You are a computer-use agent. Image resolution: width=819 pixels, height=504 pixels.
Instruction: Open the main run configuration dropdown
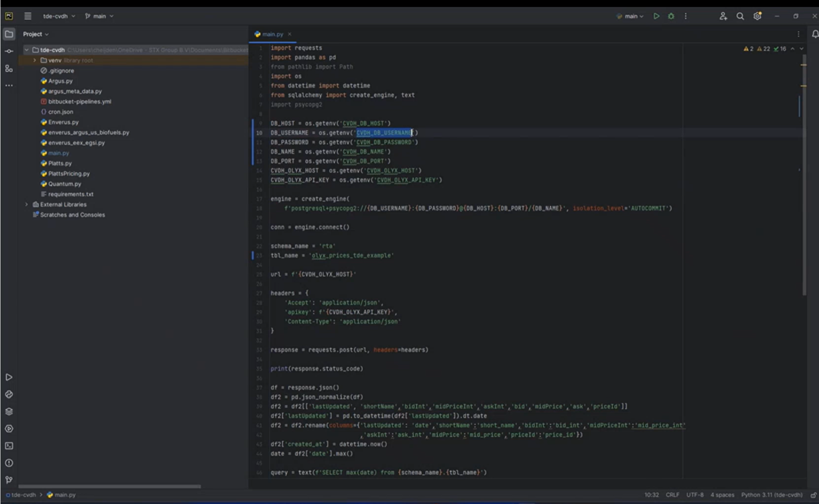(x=630, y=16)
